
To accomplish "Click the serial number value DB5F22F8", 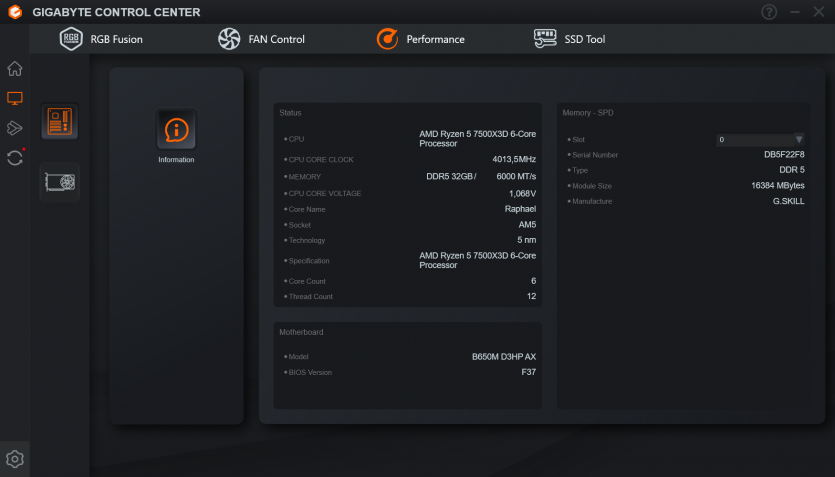I will (784, 155).
